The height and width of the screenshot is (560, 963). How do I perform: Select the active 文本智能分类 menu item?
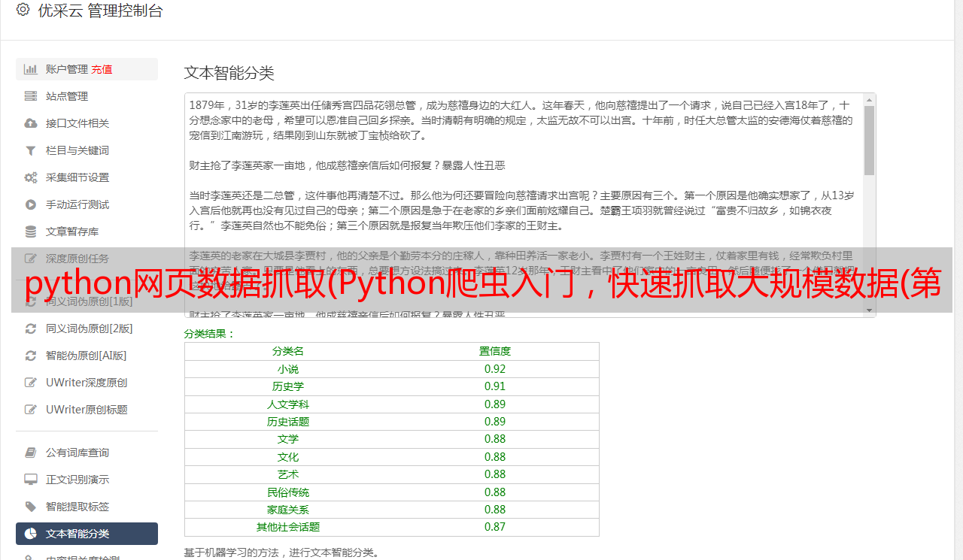click(87, 534)
